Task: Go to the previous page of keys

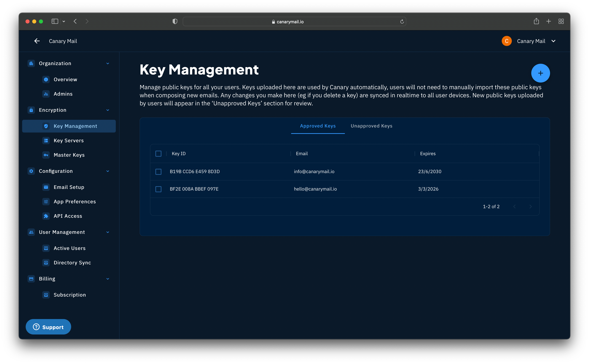Action: tap(514, 206)
